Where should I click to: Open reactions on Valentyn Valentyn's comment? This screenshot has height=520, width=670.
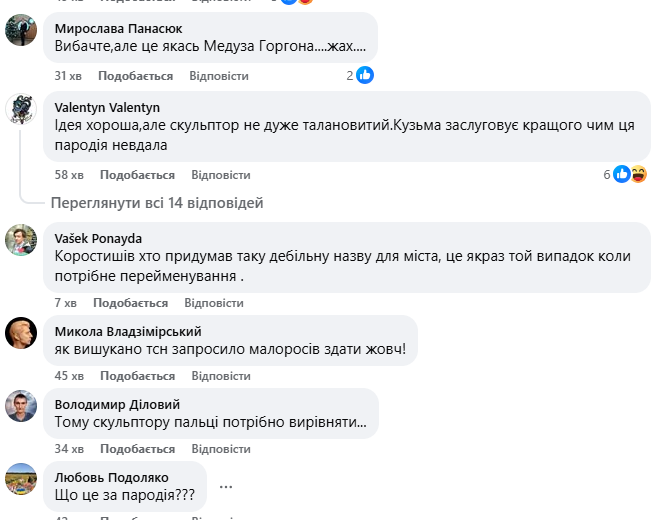pyautogui.click(x=630, y=174)
